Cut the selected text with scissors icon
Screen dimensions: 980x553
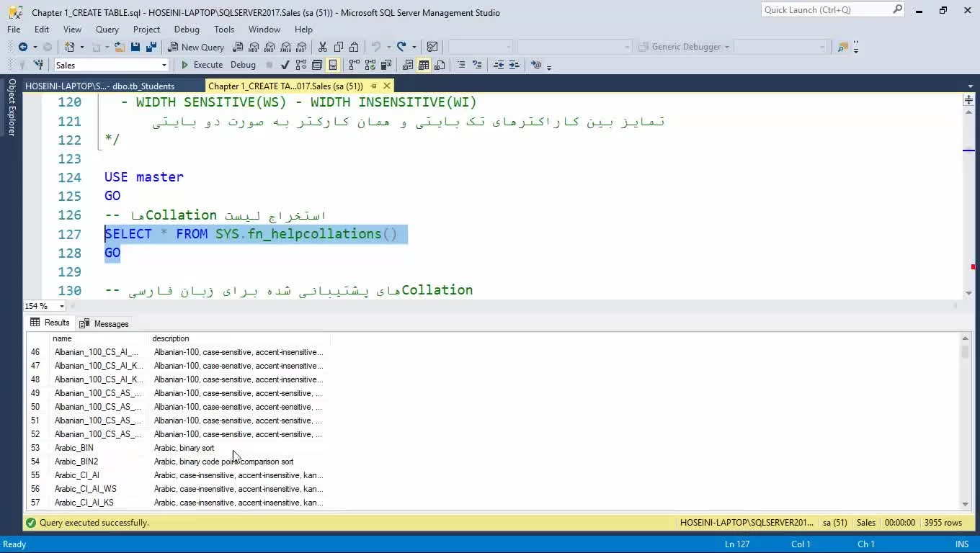pyautogui.click(x=322, y=47)
